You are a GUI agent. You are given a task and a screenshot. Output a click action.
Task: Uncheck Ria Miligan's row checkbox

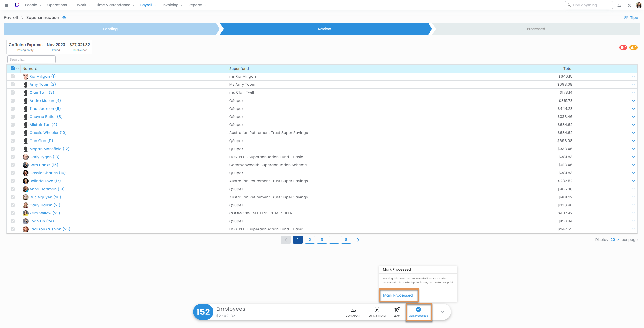13,76
